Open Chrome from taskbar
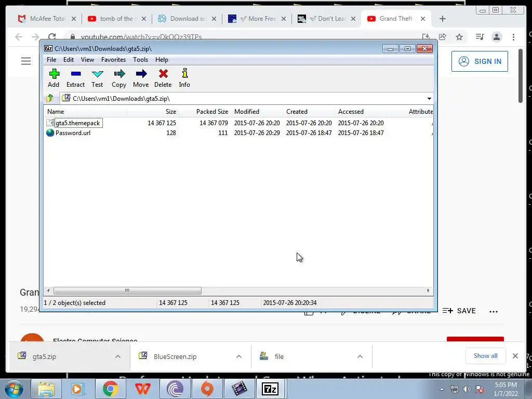The image size is (532, 399). 110,389
